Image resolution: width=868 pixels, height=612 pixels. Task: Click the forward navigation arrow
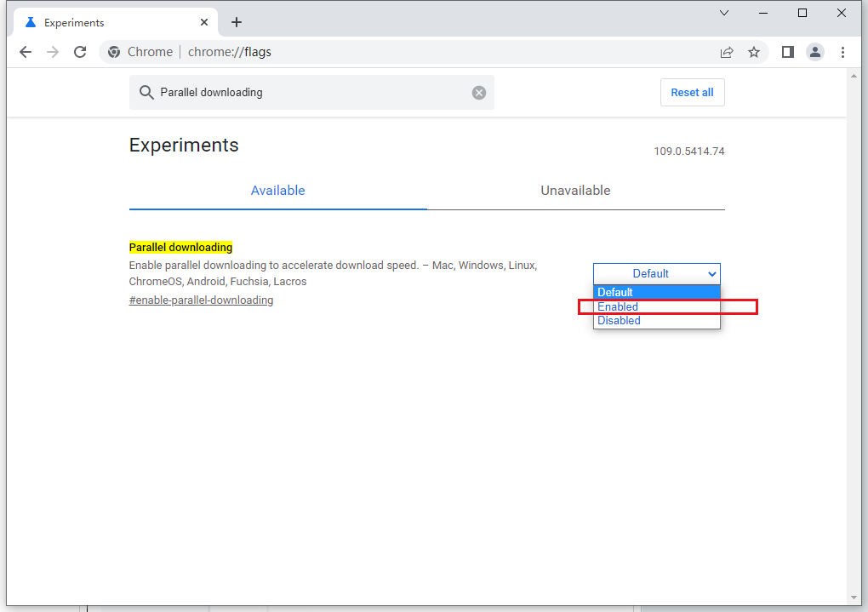tap(53, 52)
